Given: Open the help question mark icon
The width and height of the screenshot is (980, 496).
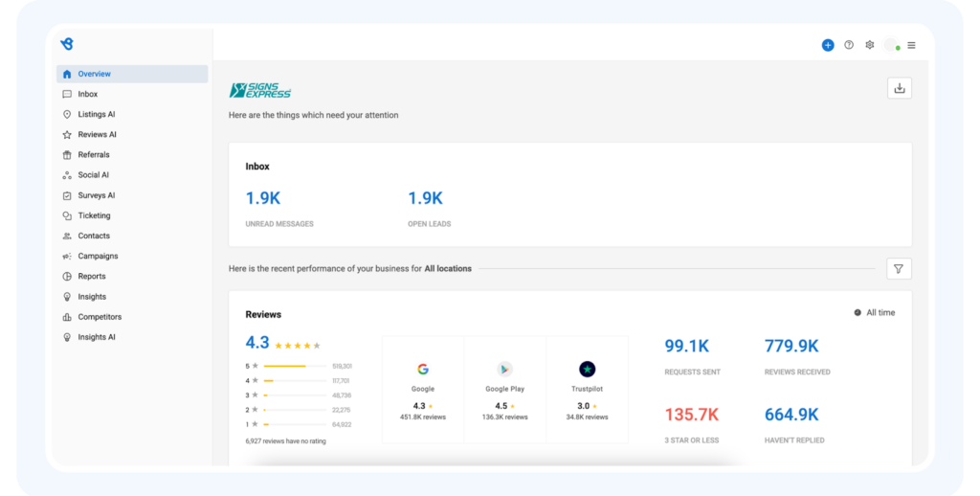Looking at the screenshot, I should [849, 45].
